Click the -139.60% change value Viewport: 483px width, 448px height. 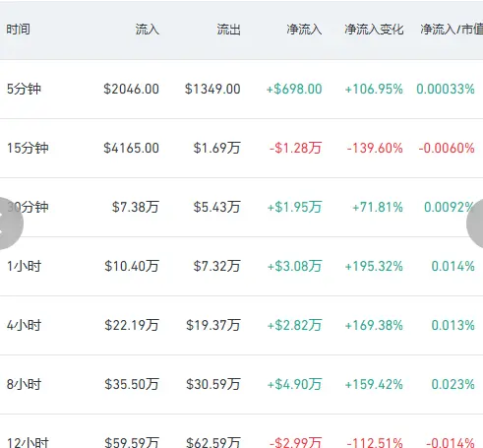pyautogui.click(x=375, y=148)
